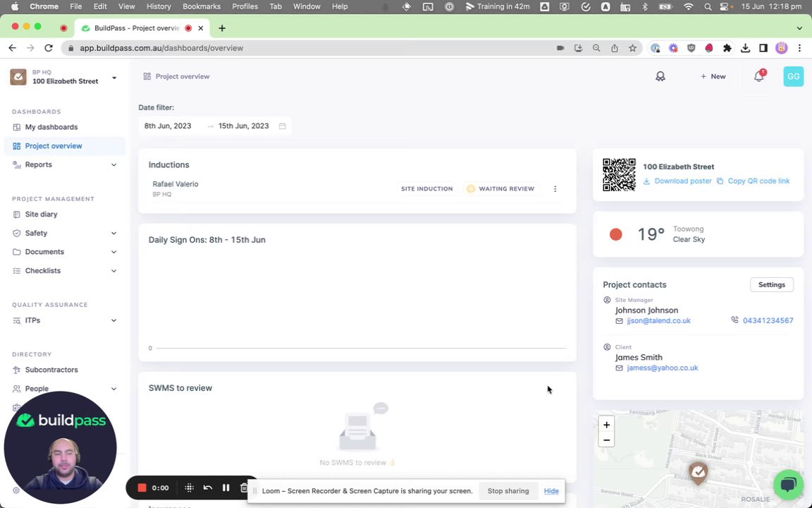812x508 pixels.
Task: Expand the Checklists sidebar section
Action: click(x=113, y=271)
